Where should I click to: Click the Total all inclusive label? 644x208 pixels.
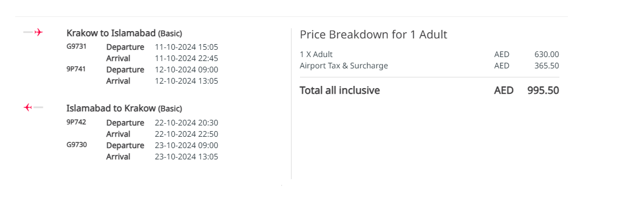pos(339,90)
